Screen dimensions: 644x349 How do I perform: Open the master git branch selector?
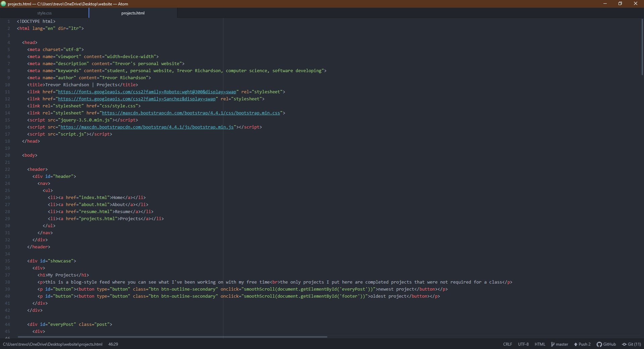click(559, 344)
